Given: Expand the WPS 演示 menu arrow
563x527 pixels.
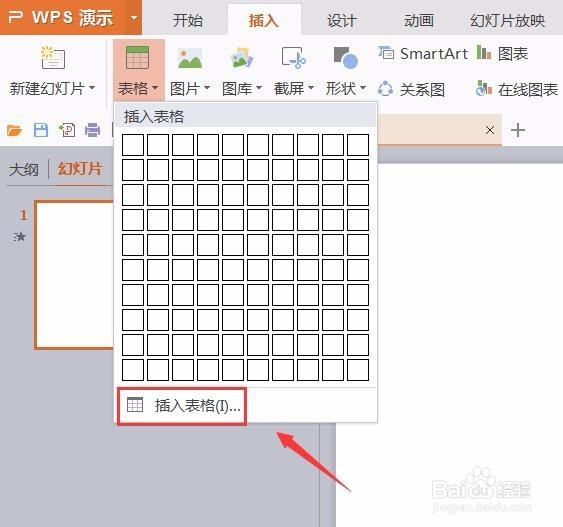Looking at the screenshot, I should pos(134,17).
